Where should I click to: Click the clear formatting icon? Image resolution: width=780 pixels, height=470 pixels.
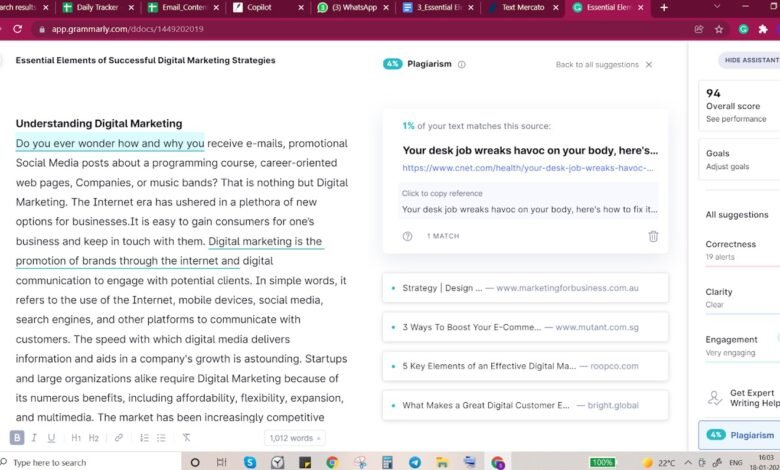pos(187,438)
